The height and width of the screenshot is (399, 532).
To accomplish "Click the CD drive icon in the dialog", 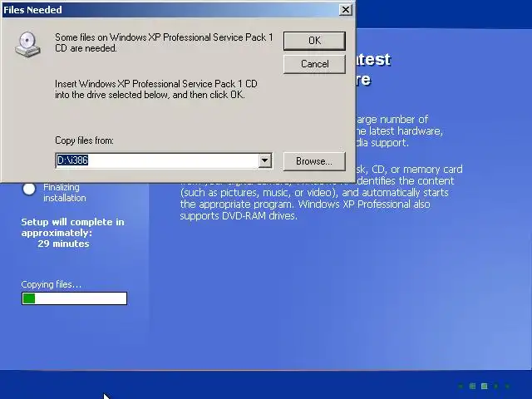I will (27, 44).
